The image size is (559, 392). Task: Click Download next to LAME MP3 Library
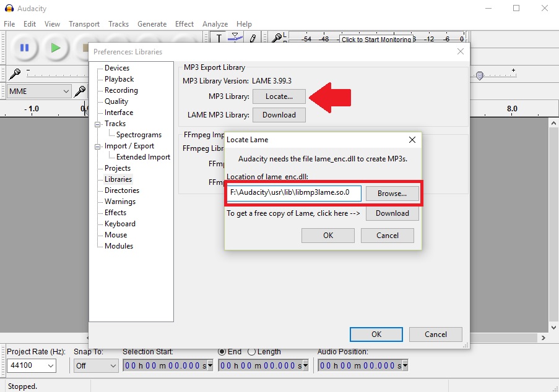pyautogui.click(x=279, y=115)
